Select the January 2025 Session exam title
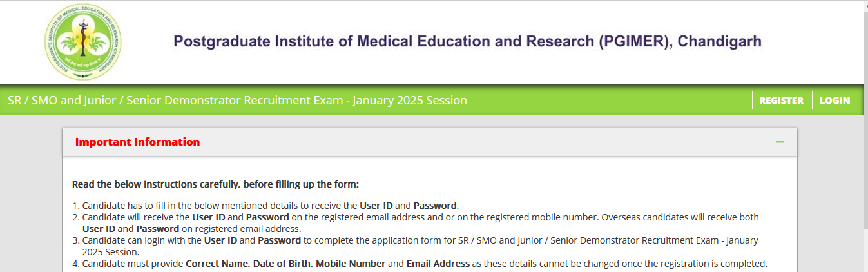Image resolution: width=868 pixels, height=272 pixels. click(x=237, y=101)
